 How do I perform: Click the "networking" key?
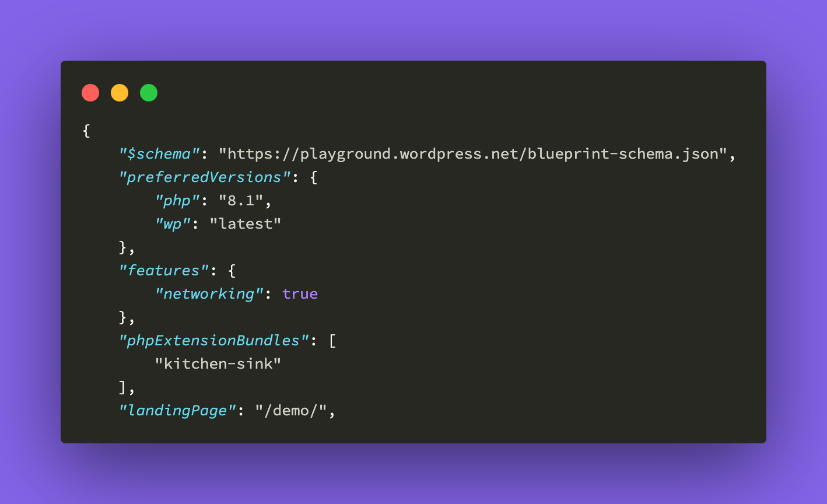(x=205, y=294)
